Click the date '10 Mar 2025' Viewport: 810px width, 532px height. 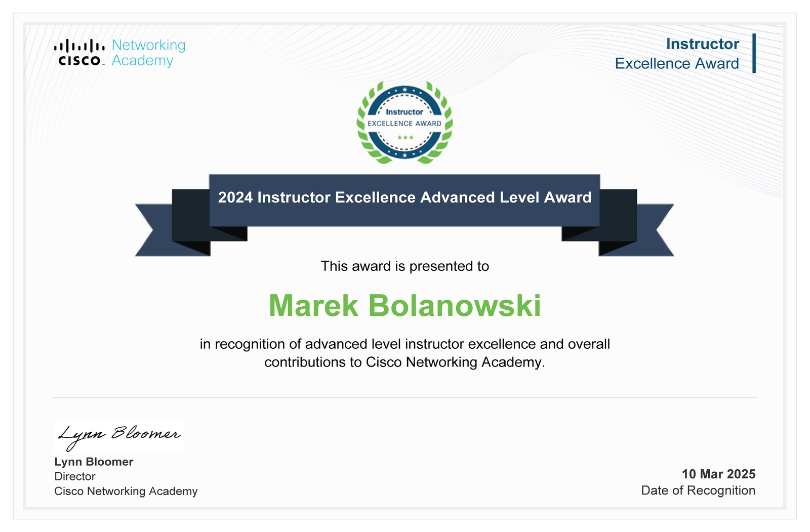pos(718,474)
